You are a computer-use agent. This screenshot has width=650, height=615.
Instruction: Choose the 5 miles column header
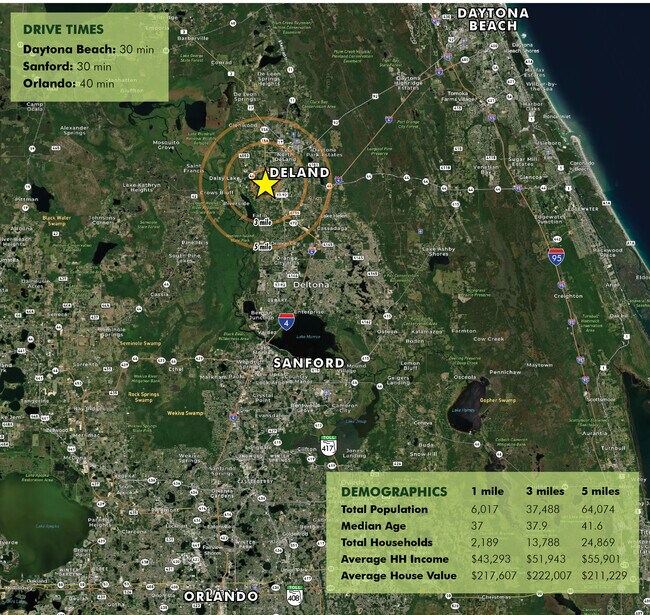[600, 491]
